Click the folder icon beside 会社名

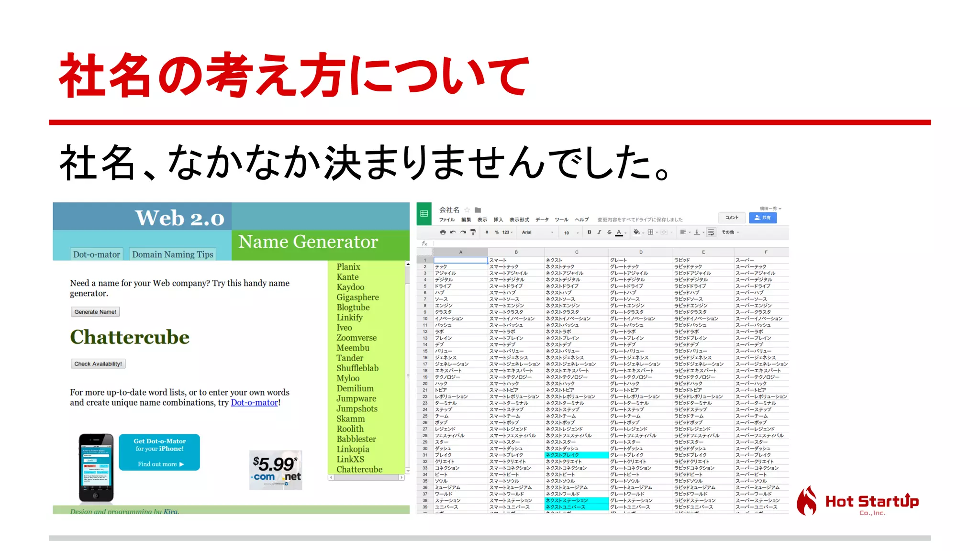(478, 210)
